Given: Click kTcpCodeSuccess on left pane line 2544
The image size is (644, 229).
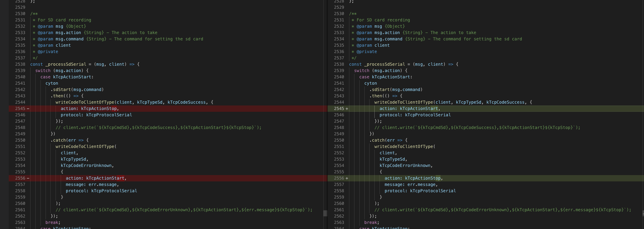Looking at the screenshot, I should [187, 102].
